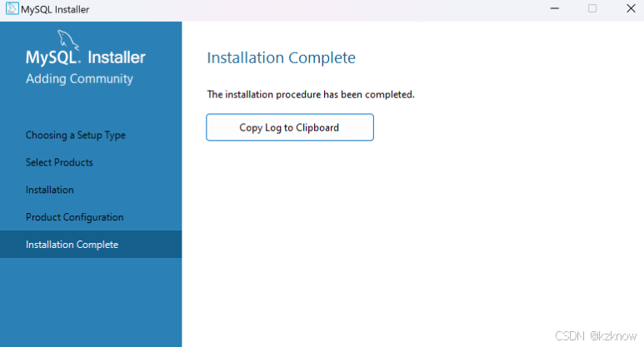The image size is (644, 347).
Task: Select the Product Configuration step
Action: pyautogui.click(x=75, y=217)
